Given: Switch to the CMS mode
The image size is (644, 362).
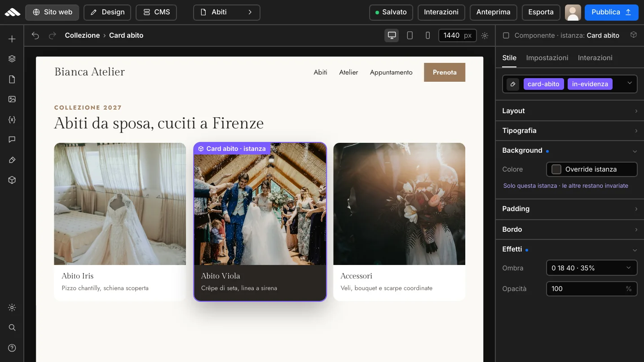Looking at the screenshot, I should pyautogui.click(x=156, y=12).
